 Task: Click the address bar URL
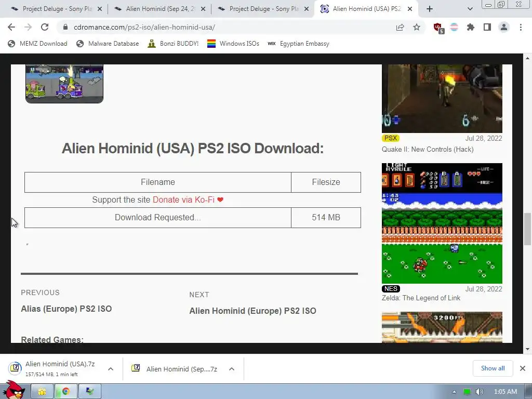point(144,27)
